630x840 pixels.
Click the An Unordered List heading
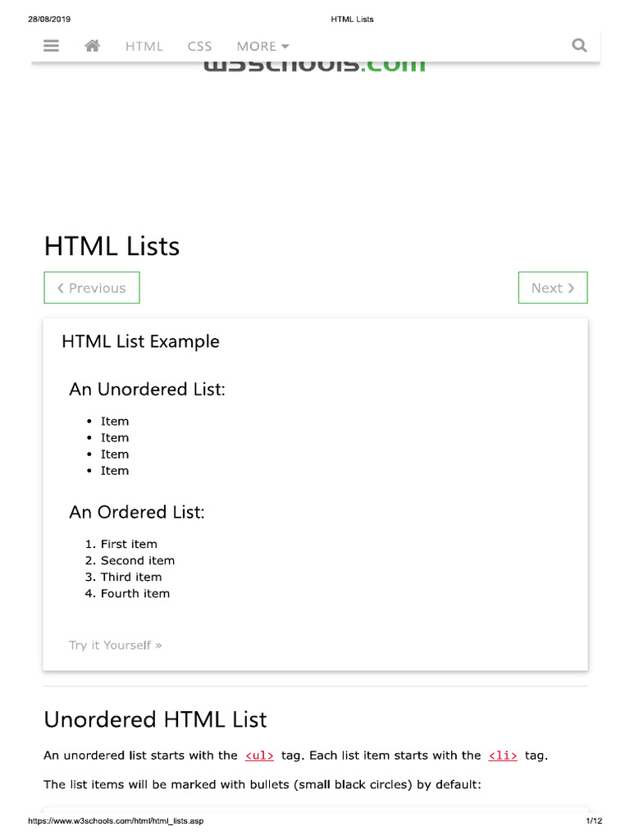pos(148,390)
